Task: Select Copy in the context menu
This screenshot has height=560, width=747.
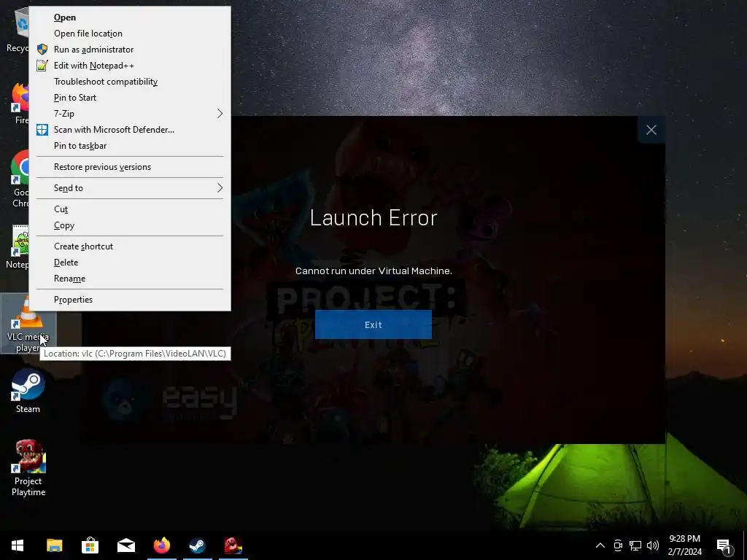Action: [130, 225]
